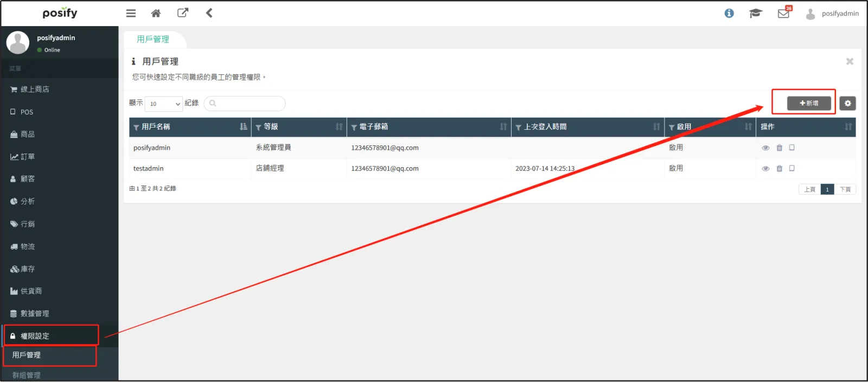Sort by 啟用 column
The image size is (868, 382).
click(749, 127)
